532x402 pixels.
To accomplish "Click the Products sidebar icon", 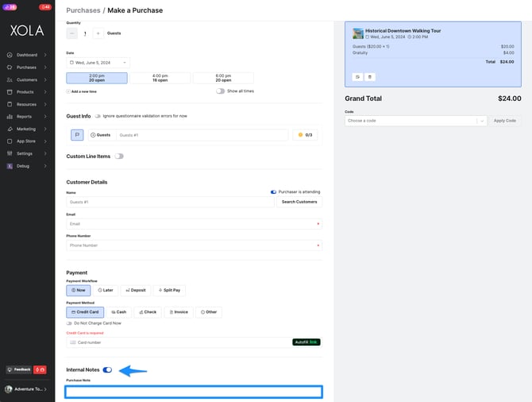I will (10, 92).
